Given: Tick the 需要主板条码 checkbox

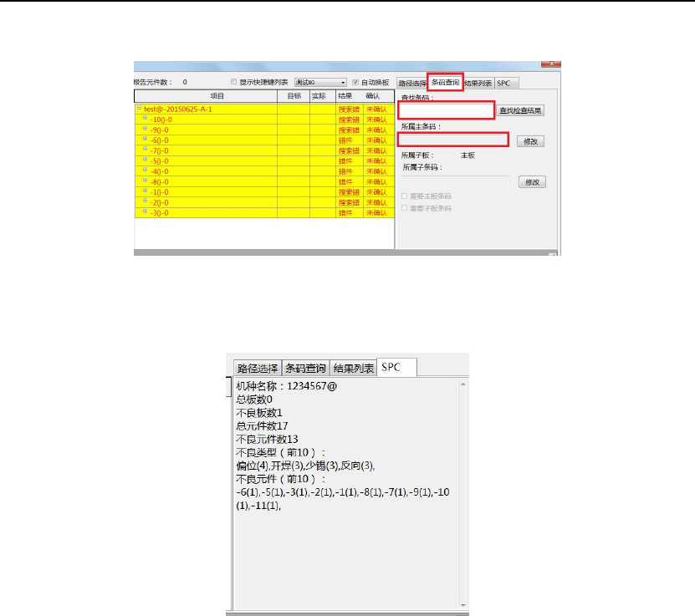Looking at the screenshot, I should pyautogui.click(x=404, y=196).
